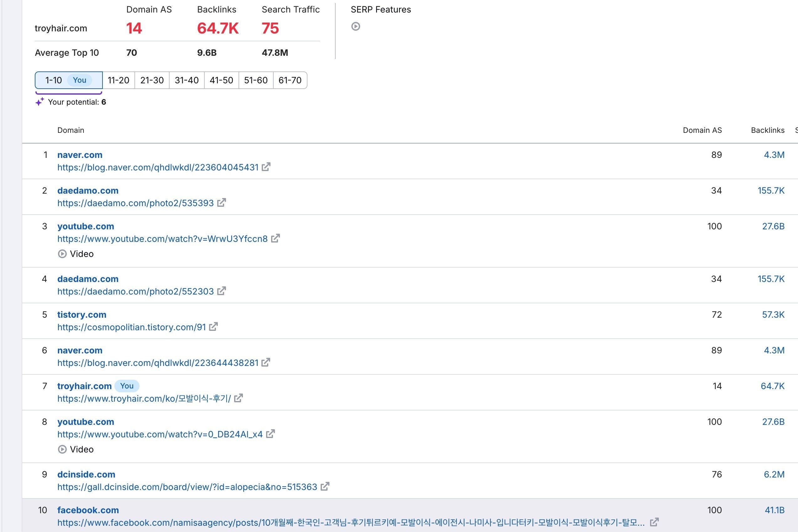Switch to the 41-50 positions tab
798x532 pixels.
[221, 81]
